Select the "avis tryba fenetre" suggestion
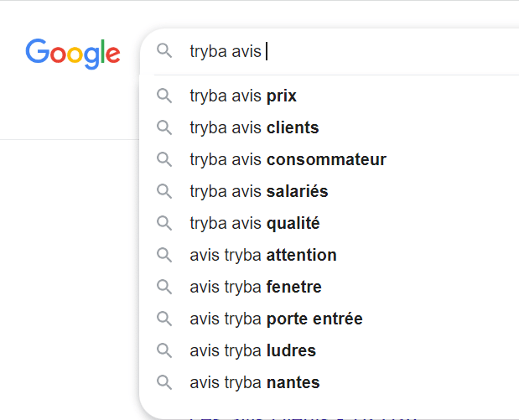The height and width of the screenshot is (420, 519). pyautogui.click(x=256, y=287)
